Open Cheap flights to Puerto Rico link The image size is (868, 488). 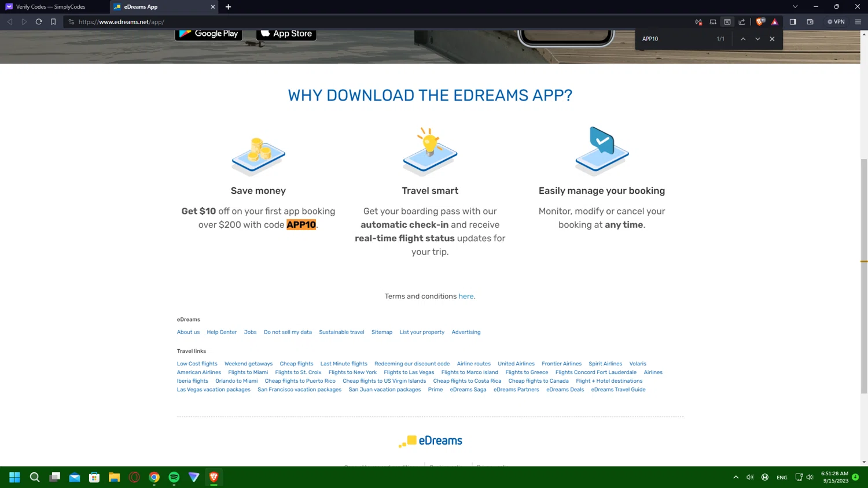coord(300,381)
